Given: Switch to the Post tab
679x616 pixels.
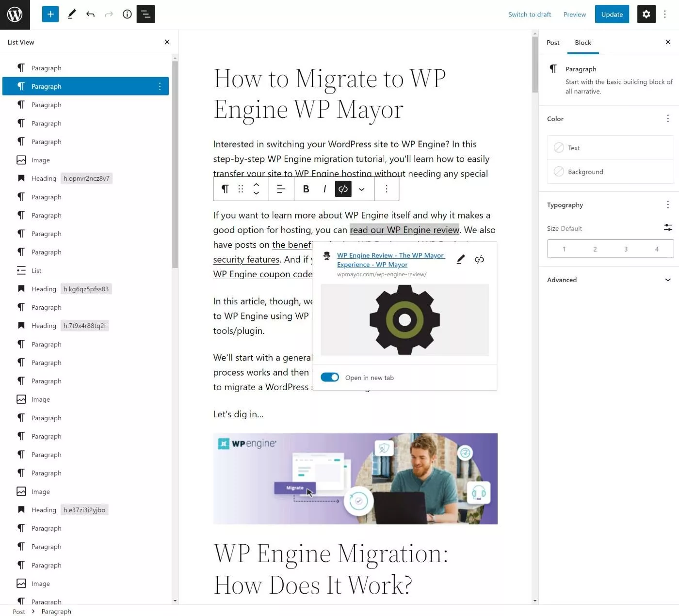Looking at the screenshot, I should coord(553,42).
